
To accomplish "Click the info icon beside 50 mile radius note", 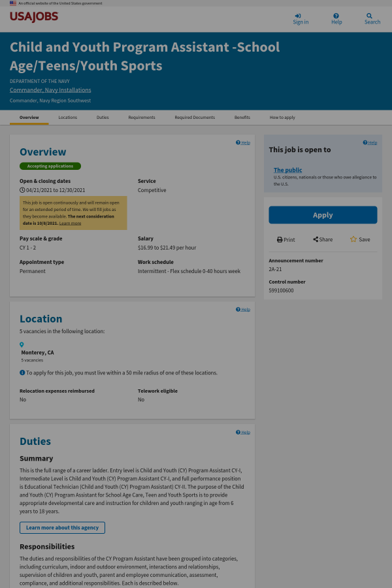I will pos(22,373).
